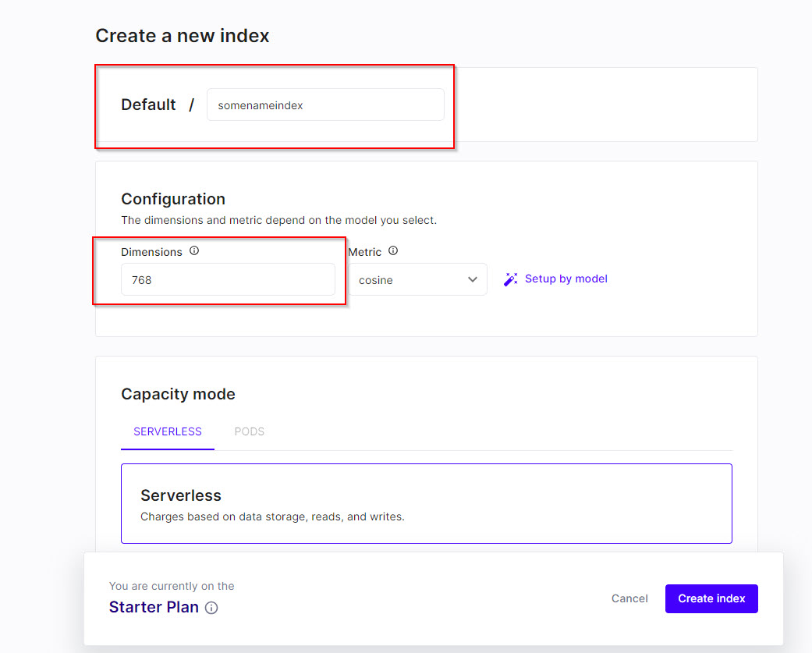
Task: Click the Starter Plan text
Action: [154, 607]
